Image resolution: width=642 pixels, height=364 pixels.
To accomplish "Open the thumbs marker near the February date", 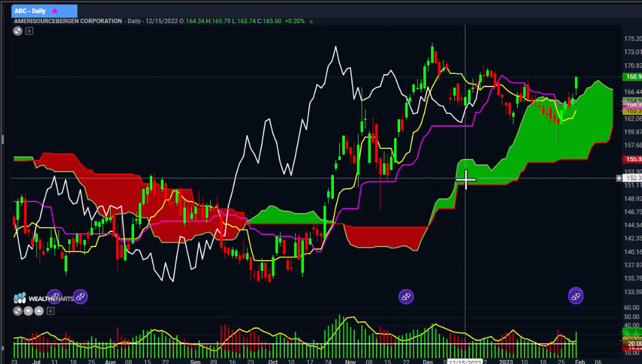I will 576,296.
